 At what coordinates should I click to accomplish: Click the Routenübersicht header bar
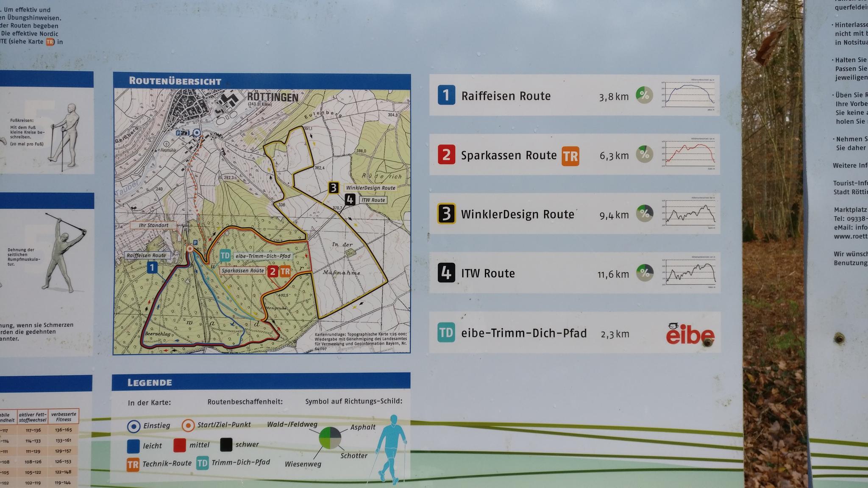coord(262,81)
